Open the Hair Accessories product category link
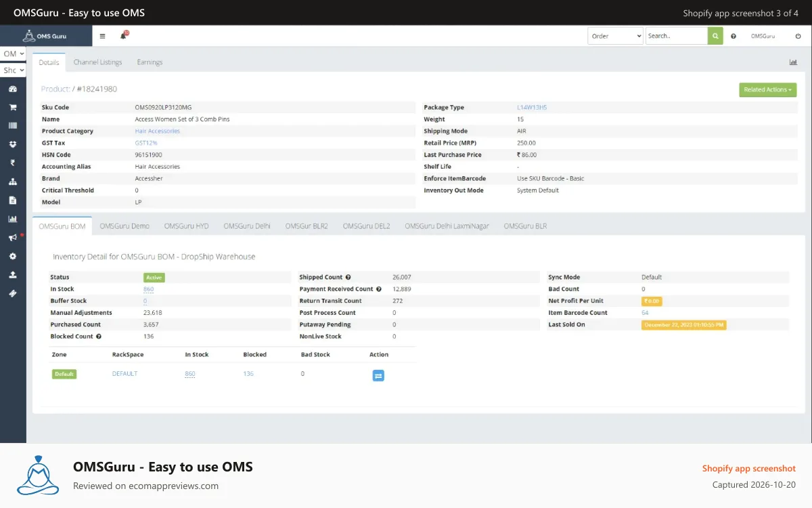This screenshot has width=812, height=508. click(x=158, y=131)
